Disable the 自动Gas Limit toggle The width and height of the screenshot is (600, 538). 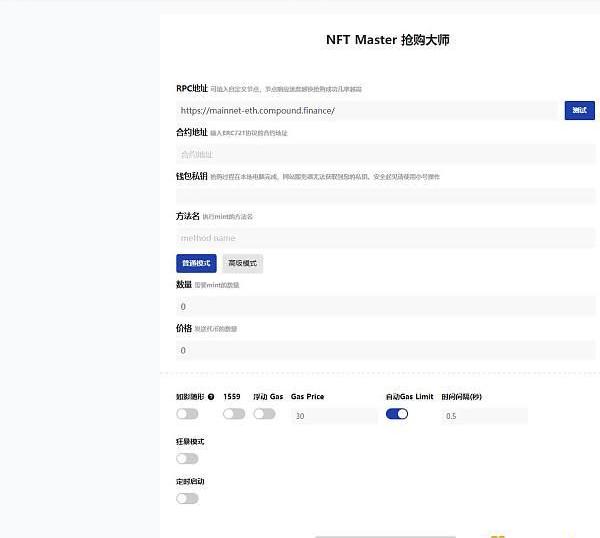(397, 414)
